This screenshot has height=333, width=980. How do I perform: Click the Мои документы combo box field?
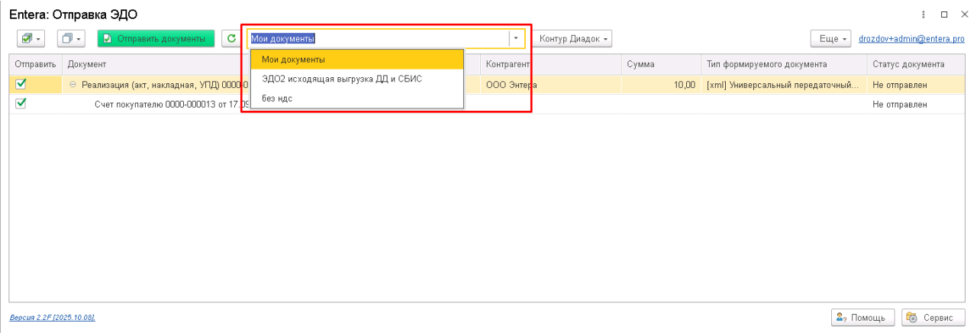pos(379,38)
